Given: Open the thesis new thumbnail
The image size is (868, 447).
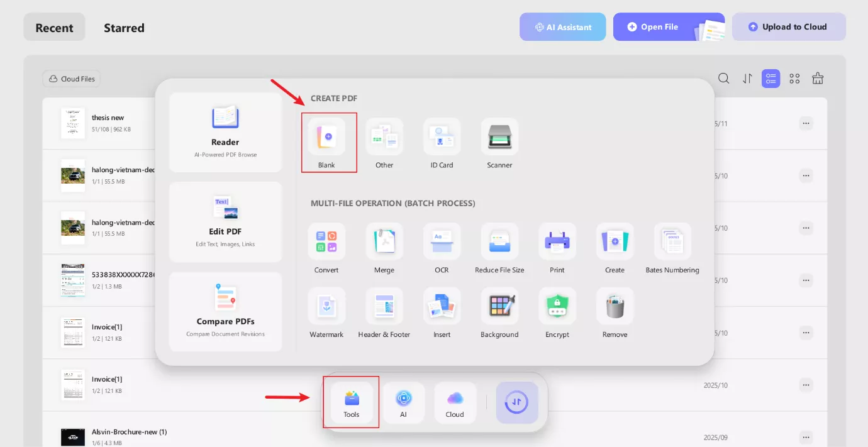Looking at the screenshot, I should 73,123.
